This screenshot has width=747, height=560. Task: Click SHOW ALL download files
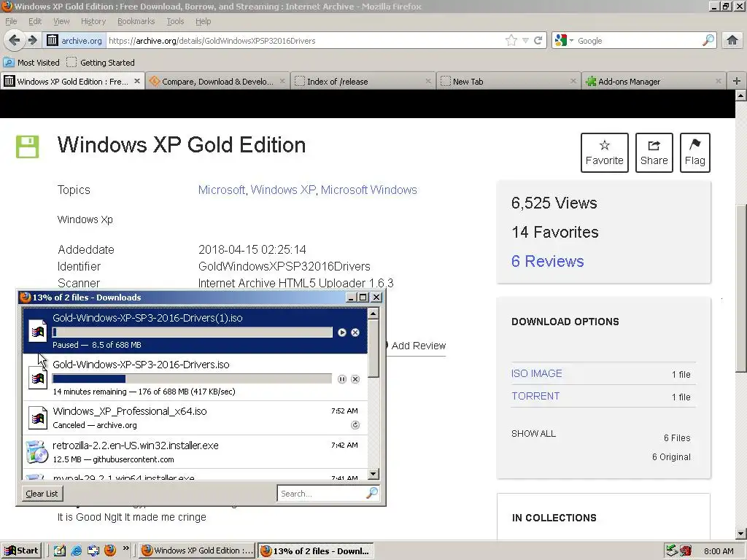533,434
